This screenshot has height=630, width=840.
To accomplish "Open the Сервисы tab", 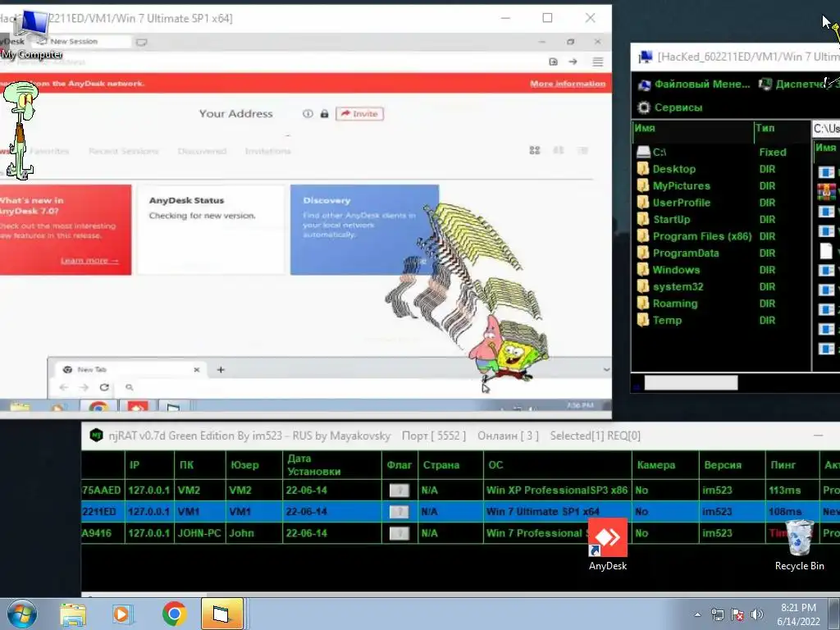I will 670,107.
